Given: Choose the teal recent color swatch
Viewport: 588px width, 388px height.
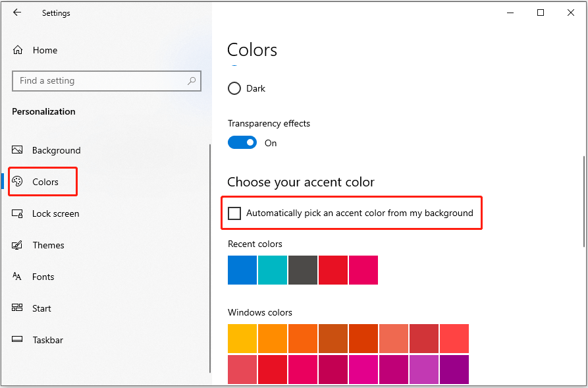Looking at the screenshot, I should point(273,270).
